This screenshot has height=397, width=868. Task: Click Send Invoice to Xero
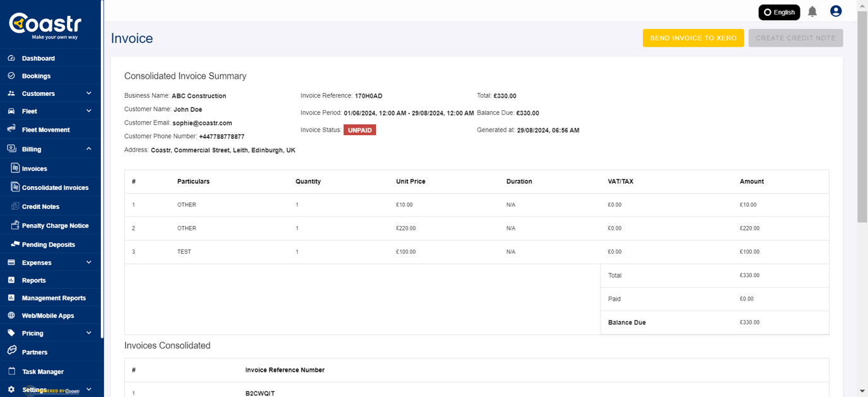(x=693, y=38)
